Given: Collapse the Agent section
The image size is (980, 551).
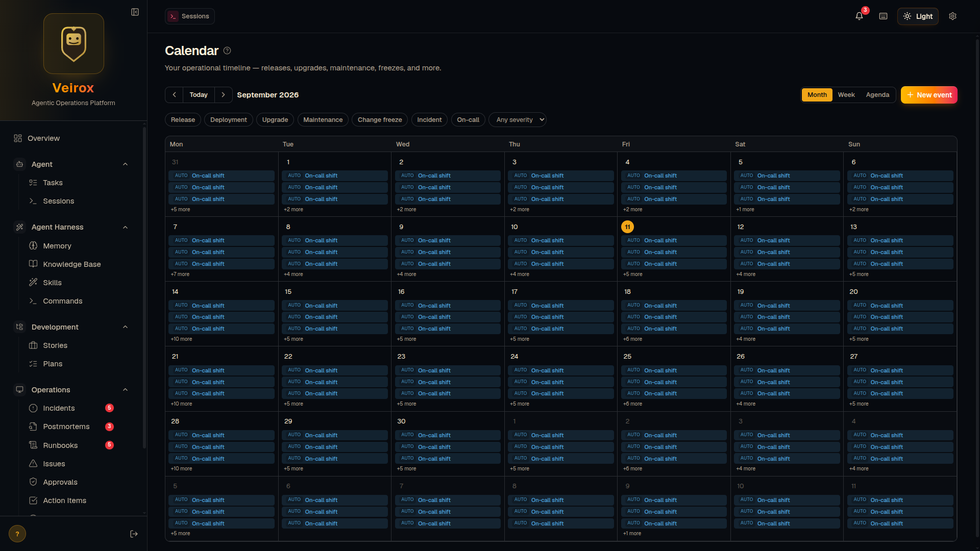Looking at the screenshot, I should tap(125, 164).
